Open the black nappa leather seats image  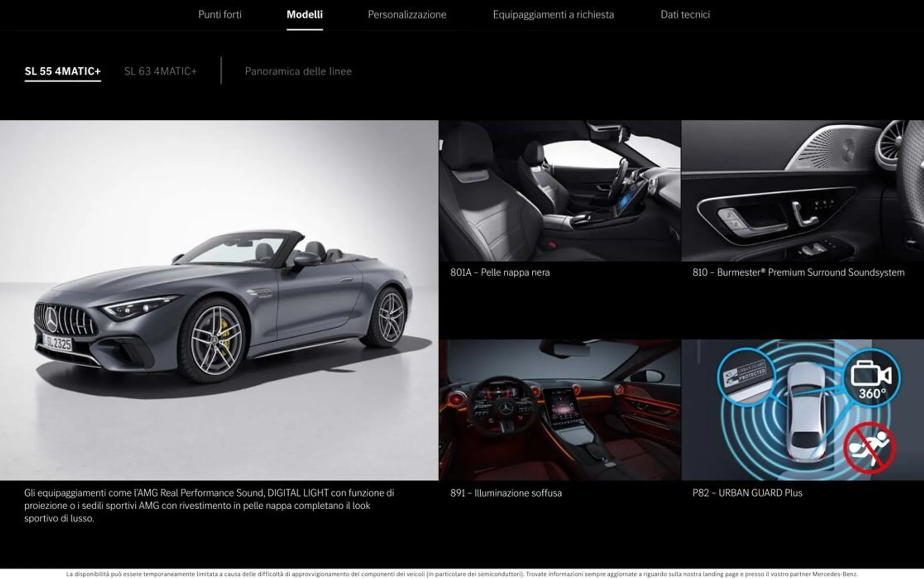click(x=560, y=191)
